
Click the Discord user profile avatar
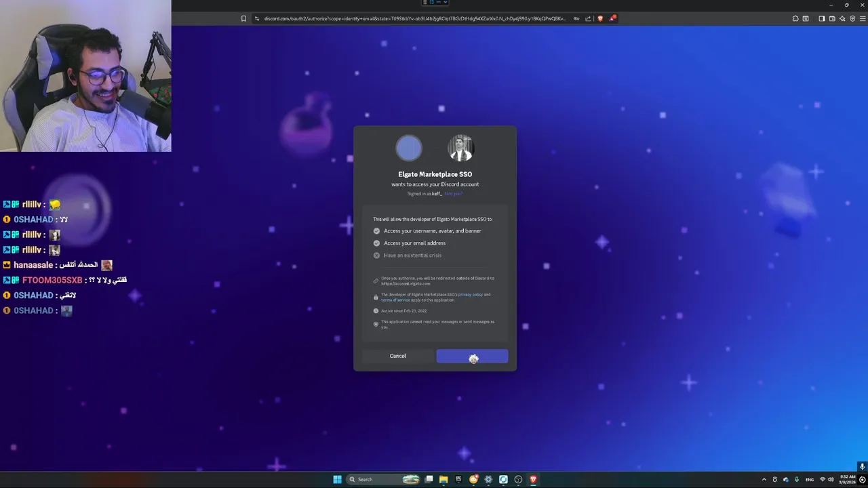coord(460,148)
